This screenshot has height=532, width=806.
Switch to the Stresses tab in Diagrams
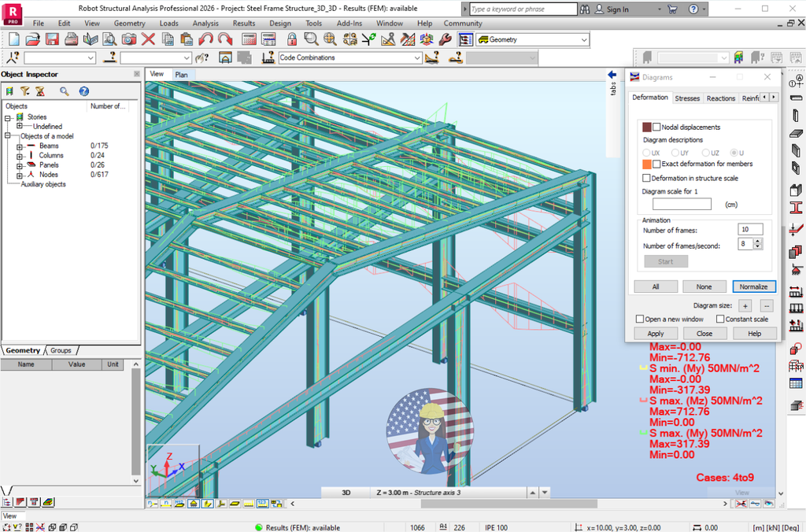687,98
